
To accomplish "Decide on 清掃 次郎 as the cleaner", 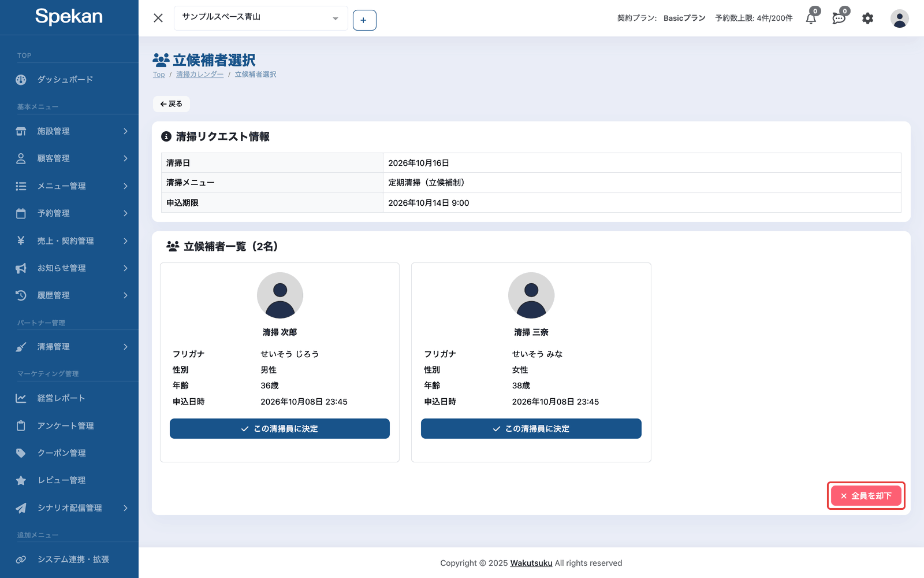I will pyautogui.click(x=280, y=428).
